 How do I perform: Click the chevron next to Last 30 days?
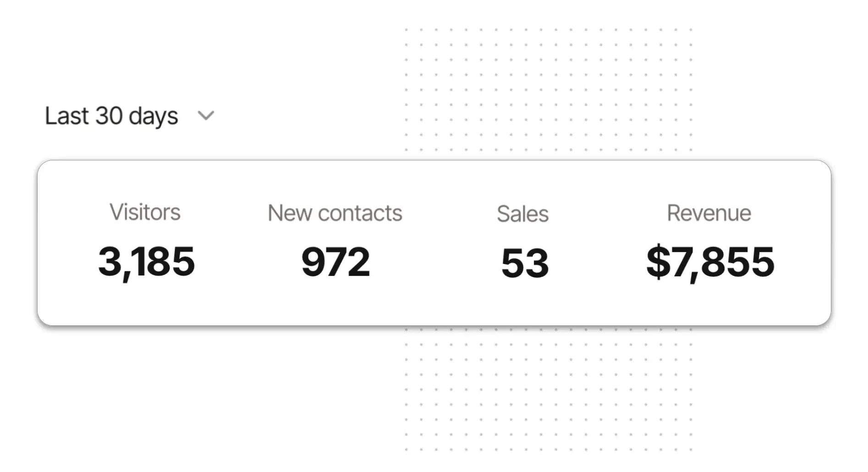(x=206, y=115)
